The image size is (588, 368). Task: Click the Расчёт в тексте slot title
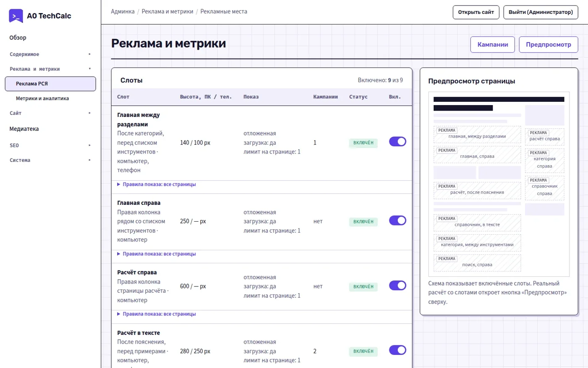(x=139, y=333)
